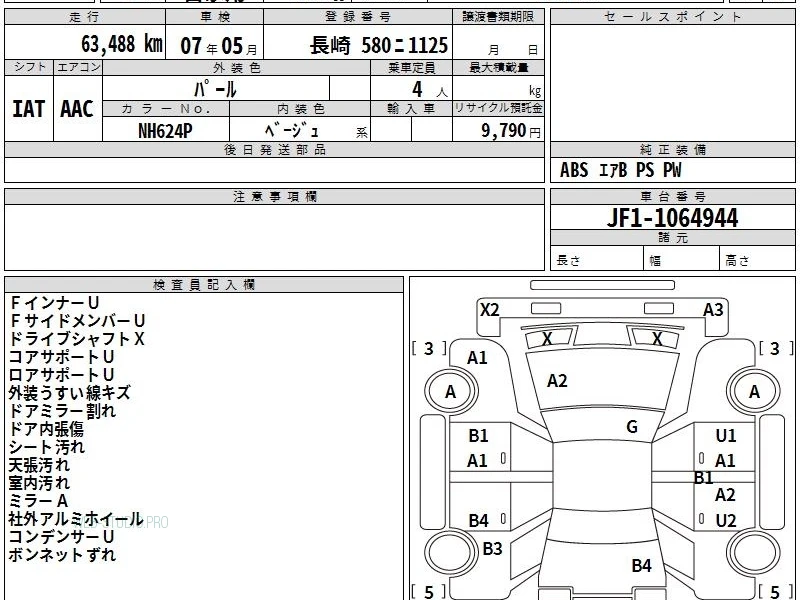This screenshot has width=800, height=600.
Task: Select the exterior color パール
Action: pyautogui.click(x=215, y=89)
